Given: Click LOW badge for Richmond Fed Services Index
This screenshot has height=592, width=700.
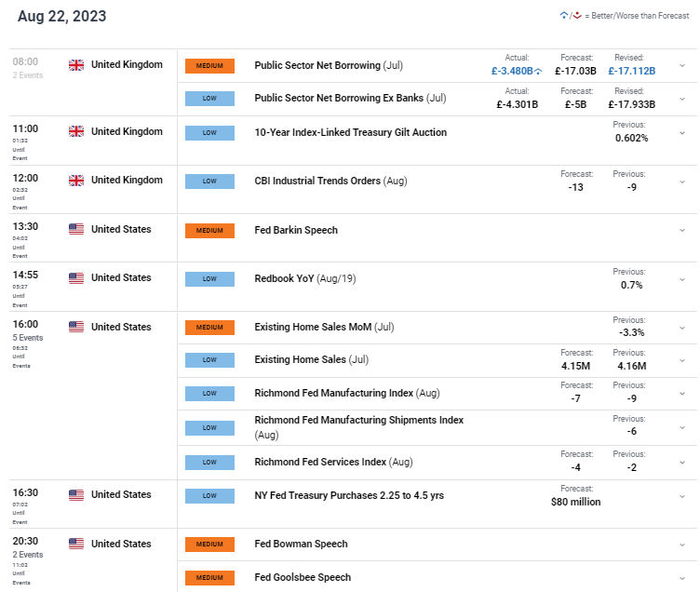Looking at the screenshot, I should pos(209,462).
